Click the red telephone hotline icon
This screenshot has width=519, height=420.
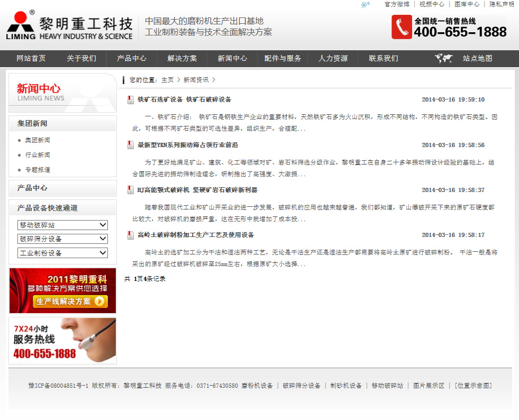402,27
